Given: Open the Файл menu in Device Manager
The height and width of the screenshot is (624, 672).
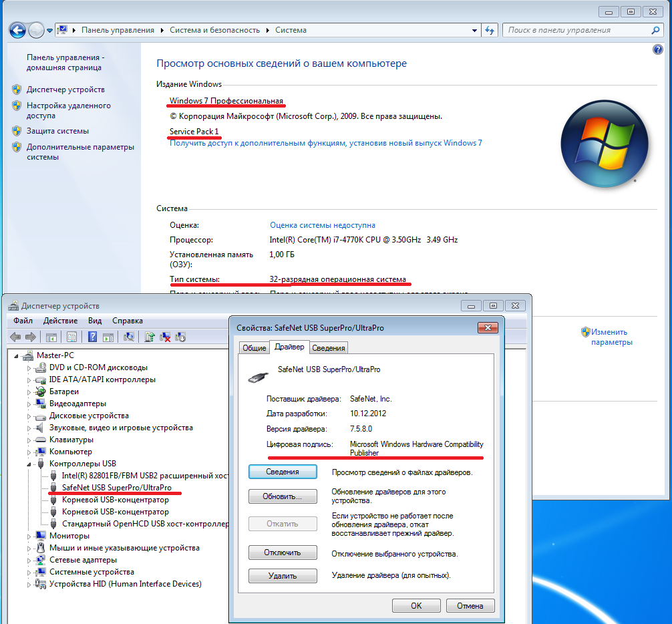Looking at the screenshot, I should click(23, 321).
